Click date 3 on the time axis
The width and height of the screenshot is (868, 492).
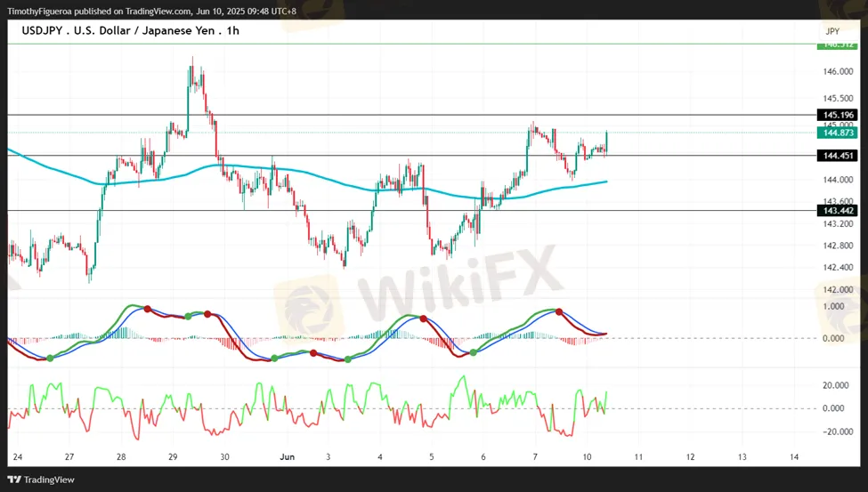tap(329, 457)
